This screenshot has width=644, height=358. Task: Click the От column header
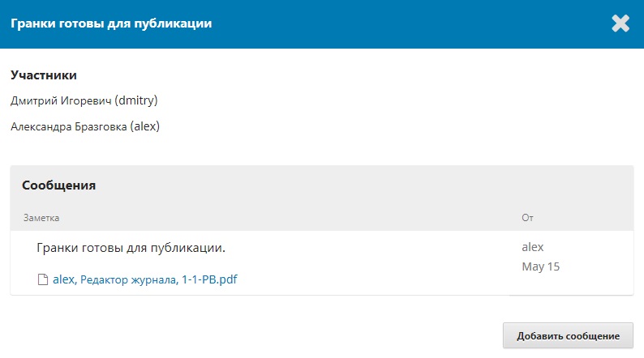pyautogui.click(x=527, y=218)
